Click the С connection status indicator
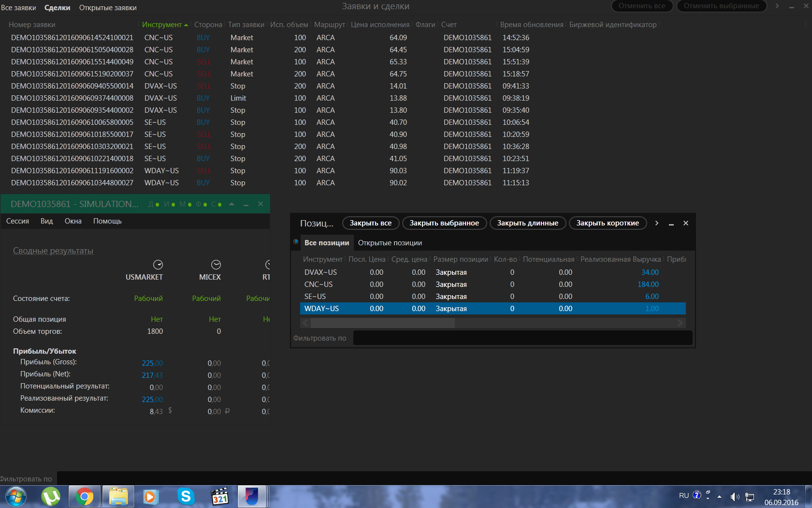Image resolution: width=812 pixels, height=508 pixels. (x=217, y=204)
